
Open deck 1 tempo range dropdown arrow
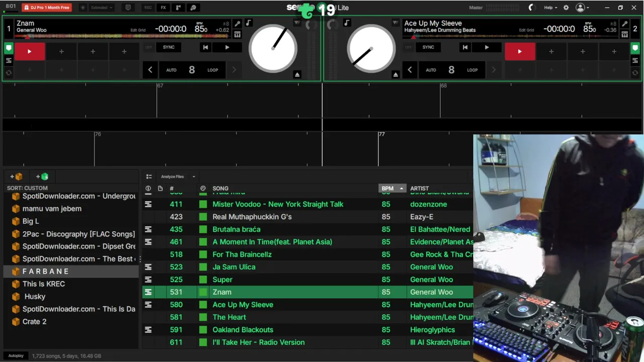pyautogui.click(x=297, y=23)
